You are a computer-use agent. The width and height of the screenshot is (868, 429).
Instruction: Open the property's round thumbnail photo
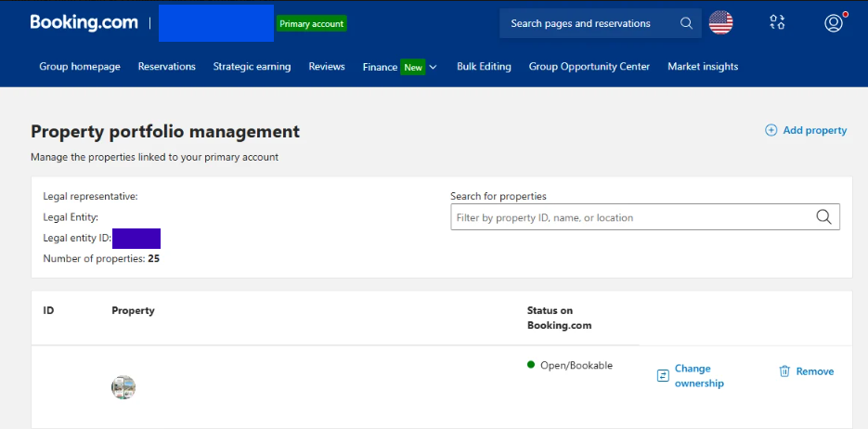pyautogui.click(x=123, y=387)
